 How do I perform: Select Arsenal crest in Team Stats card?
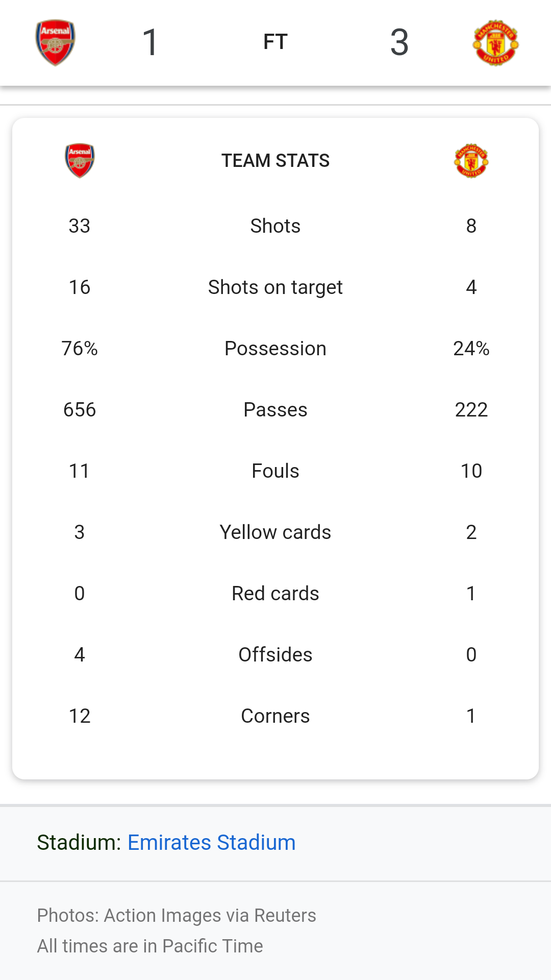point(80,160)
